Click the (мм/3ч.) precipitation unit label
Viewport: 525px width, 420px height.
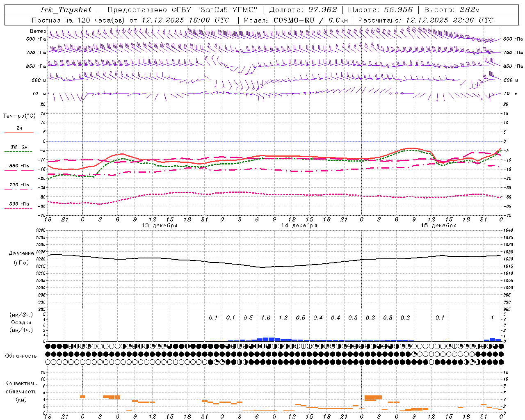click(21, 315)
